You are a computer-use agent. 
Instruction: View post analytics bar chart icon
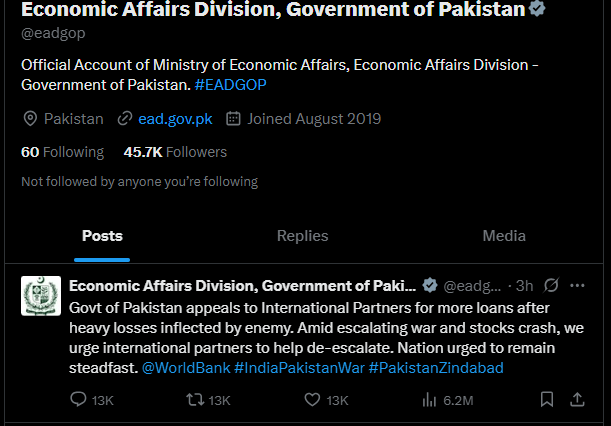pos(430,400)
